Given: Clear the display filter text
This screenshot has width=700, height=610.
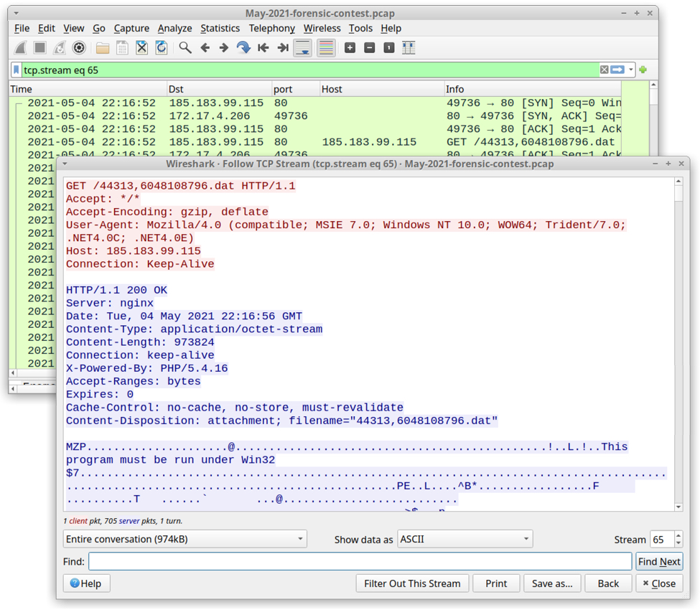Looking at the screenshot, I should (x=604, y=70).
